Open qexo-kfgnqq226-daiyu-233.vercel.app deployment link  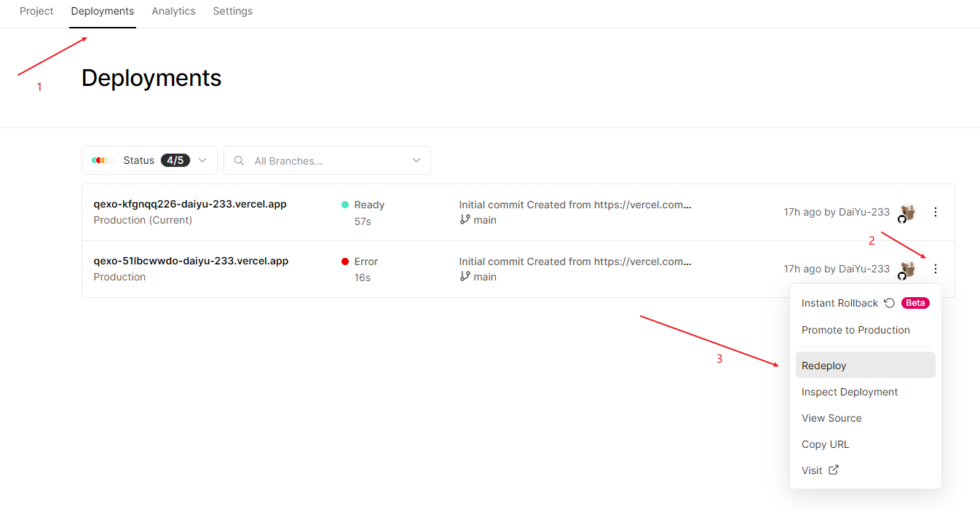(x=190, y=205)
